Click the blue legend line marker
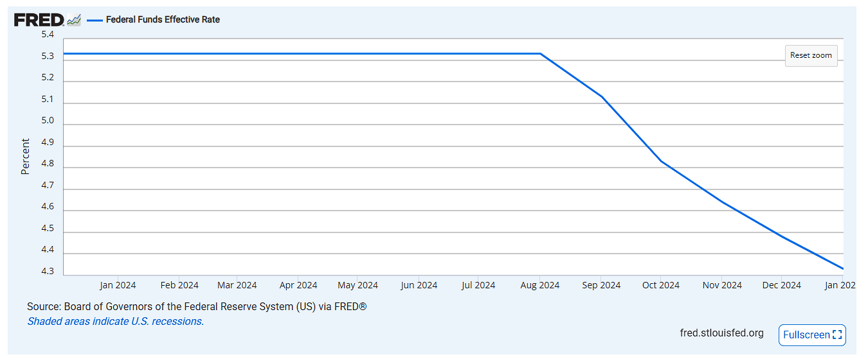Image resolution: width=868 pixels, height=357 pixels. (95, 20)
